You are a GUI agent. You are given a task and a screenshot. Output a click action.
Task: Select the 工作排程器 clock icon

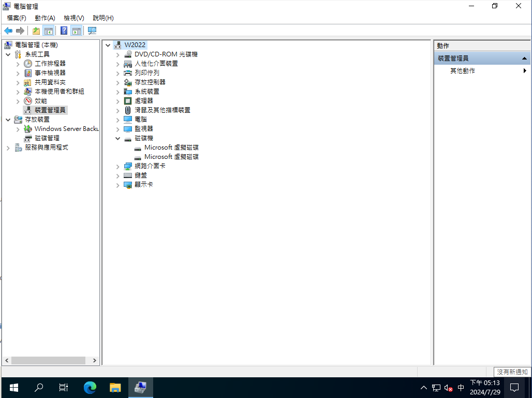point(28,64)
